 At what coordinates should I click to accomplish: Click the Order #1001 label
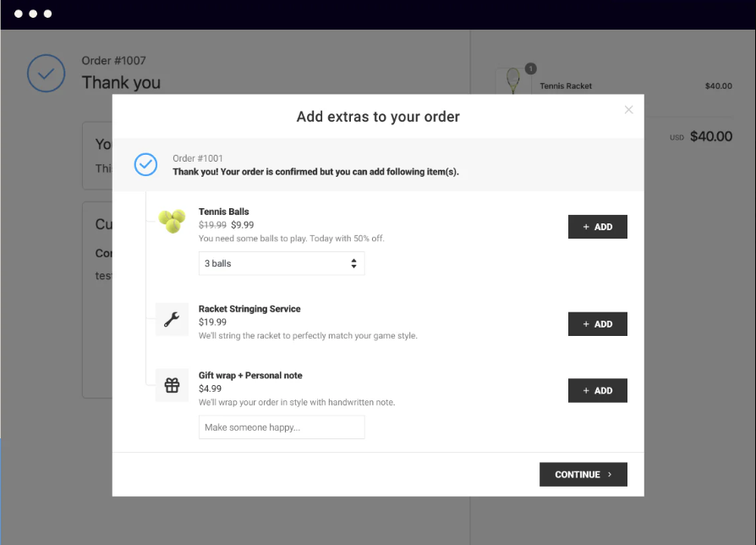pos(198,158)
